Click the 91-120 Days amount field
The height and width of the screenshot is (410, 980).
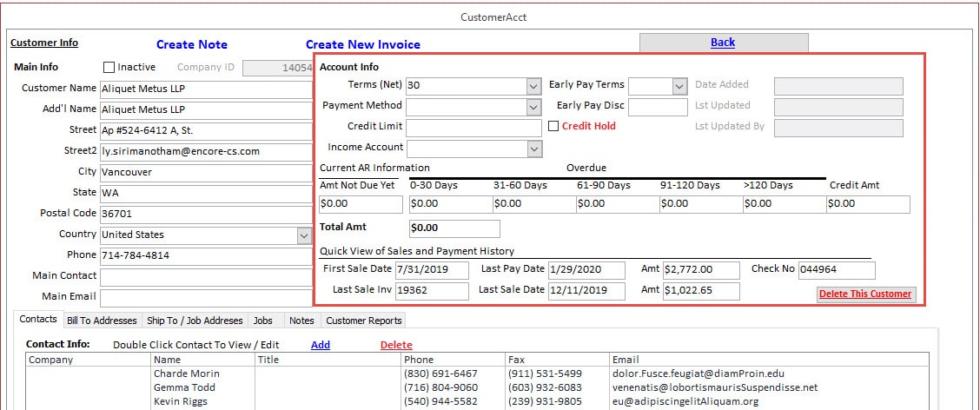[700, 204]
